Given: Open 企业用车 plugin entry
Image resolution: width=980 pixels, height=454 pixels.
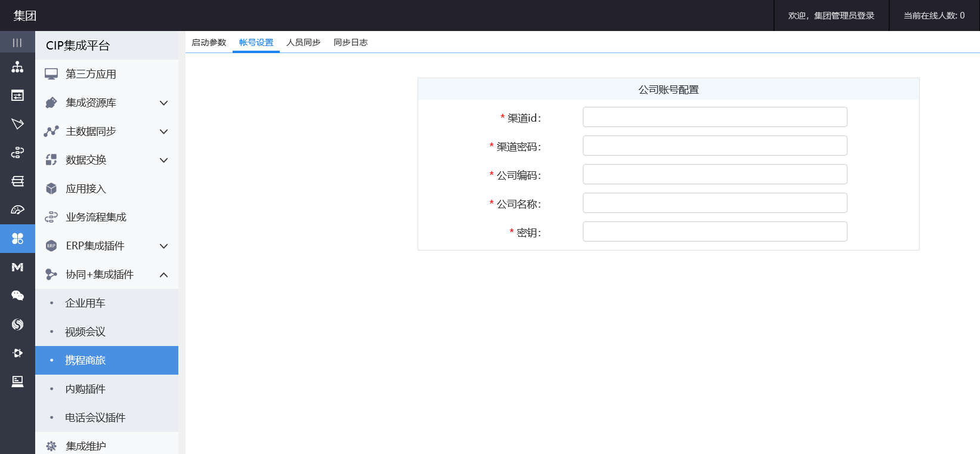Looking at the screenshot, I should point(85,303).
